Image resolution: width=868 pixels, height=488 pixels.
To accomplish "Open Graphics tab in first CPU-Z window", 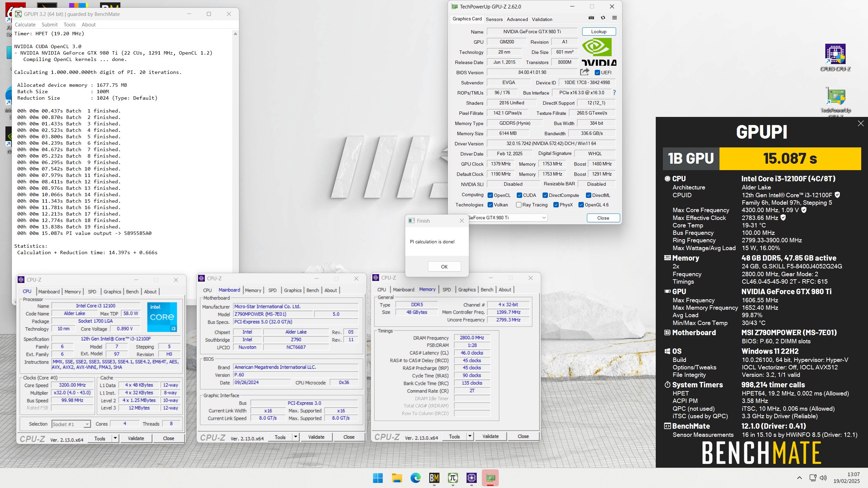I will pos(112,291).
